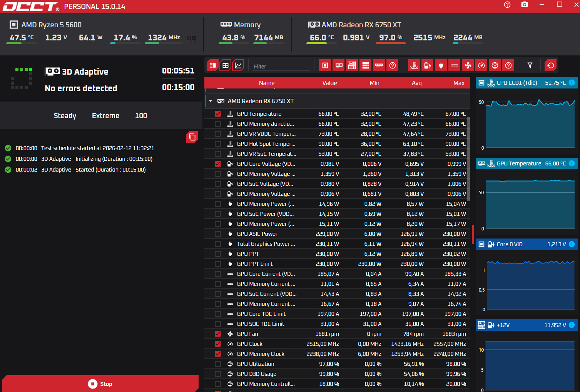
Task: Click the Steady mode setting
Action: point(65,116)
